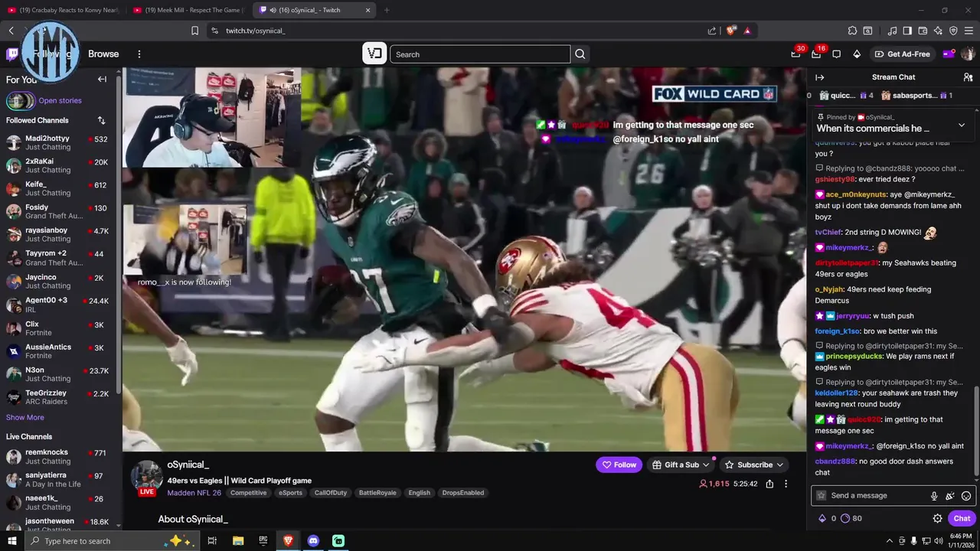The width and height of the screenshot is (980, 551).
Task: Bookmark this page using the bookmark icon
Action: [x=194, y=31]
